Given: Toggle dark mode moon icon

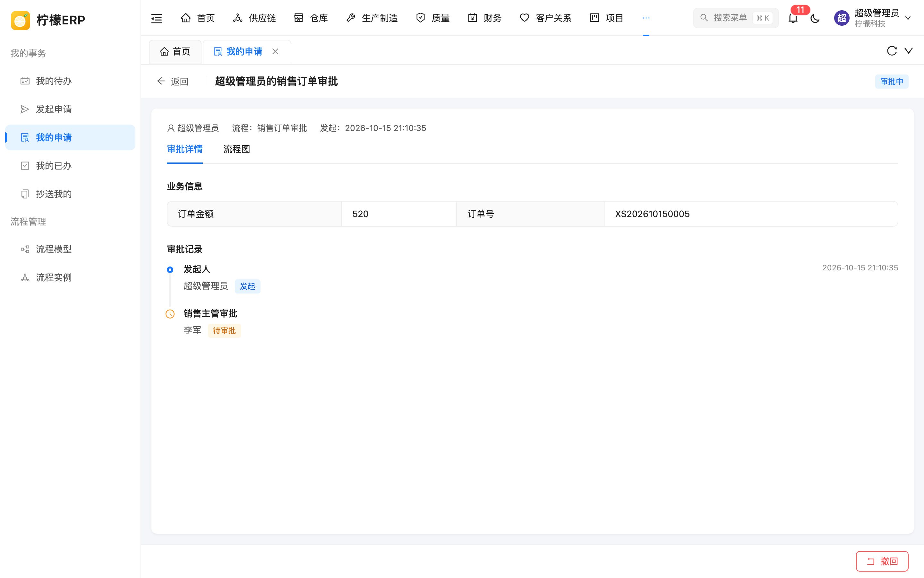Looking at the screenshot, I should tap(815, 18).
